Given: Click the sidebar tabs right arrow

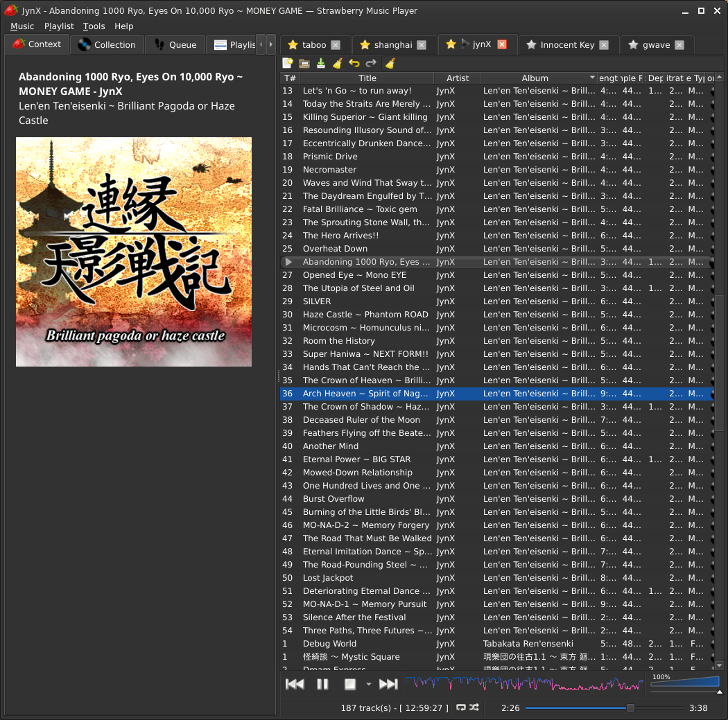Looking at the screenshot, I should point(270,45).
